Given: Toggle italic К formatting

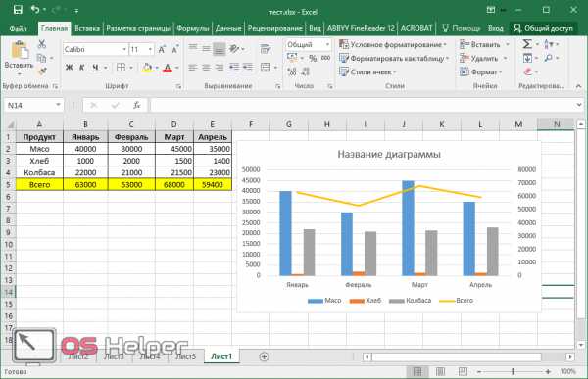Looking at the screenshot, I should (x=82, y=68).
